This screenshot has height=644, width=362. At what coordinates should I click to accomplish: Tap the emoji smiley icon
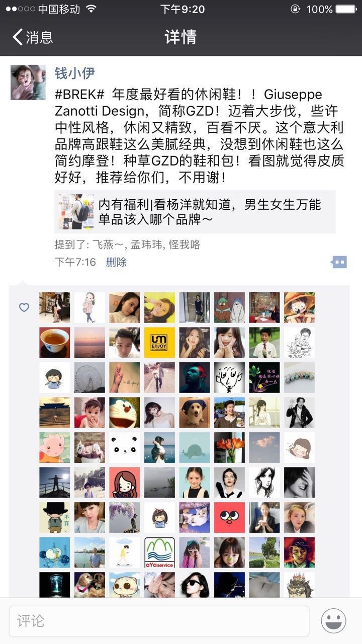(x=334, y=621)
